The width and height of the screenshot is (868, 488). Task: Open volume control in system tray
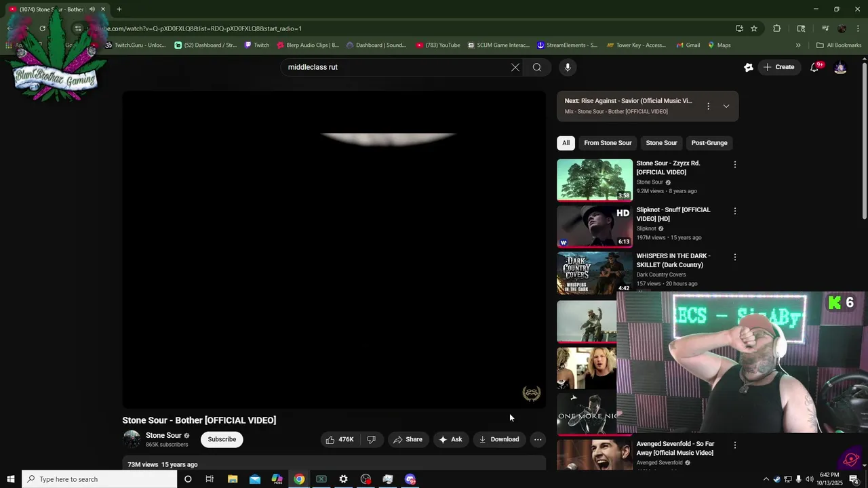coord(809,479)
